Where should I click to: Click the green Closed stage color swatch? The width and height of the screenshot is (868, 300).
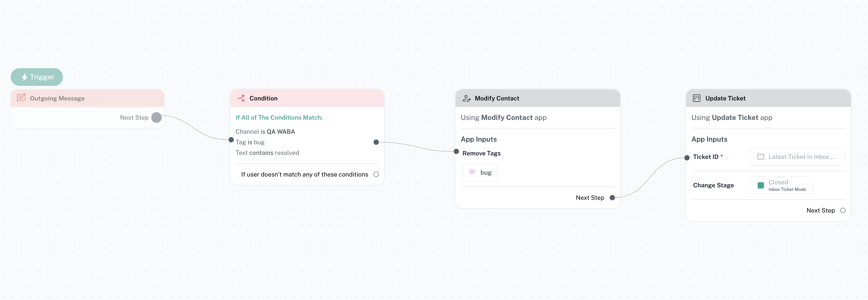(x=760, y=185)
